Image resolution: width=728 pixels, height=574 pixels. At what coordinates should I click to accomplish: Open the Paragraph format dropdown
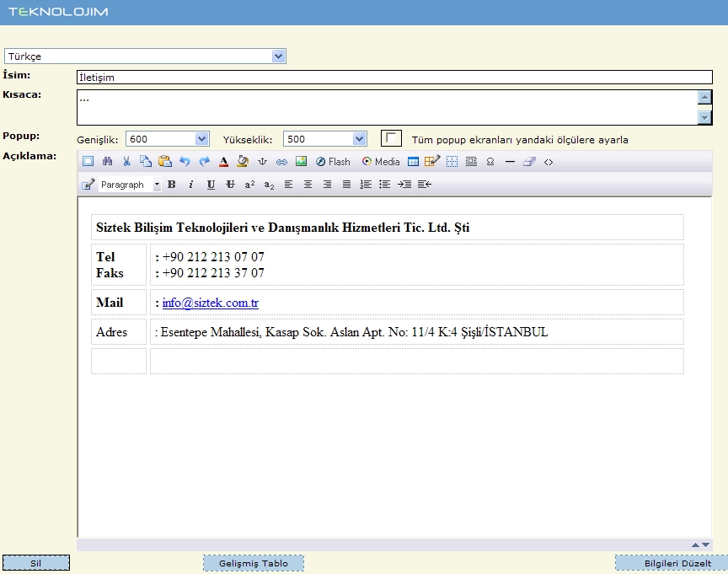pyautogui.click(x=130, y=185)
